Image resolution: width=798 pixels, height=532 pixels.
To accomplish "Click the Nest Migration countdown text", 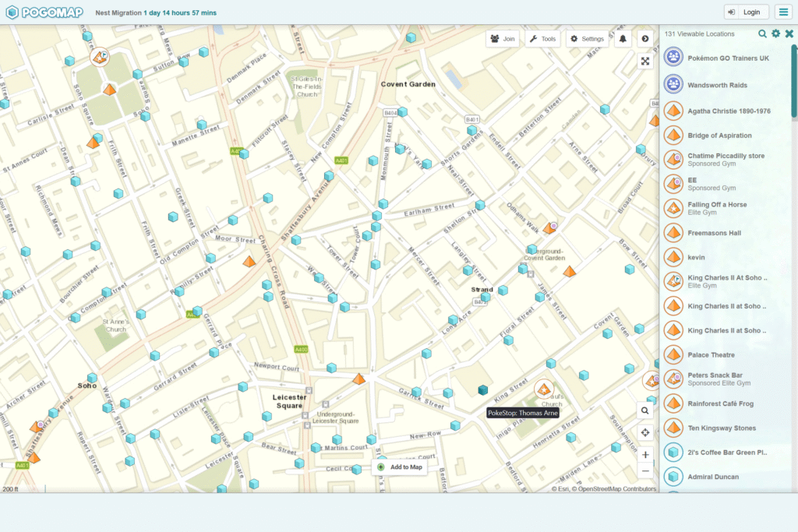I will click(x=156, y=12).
